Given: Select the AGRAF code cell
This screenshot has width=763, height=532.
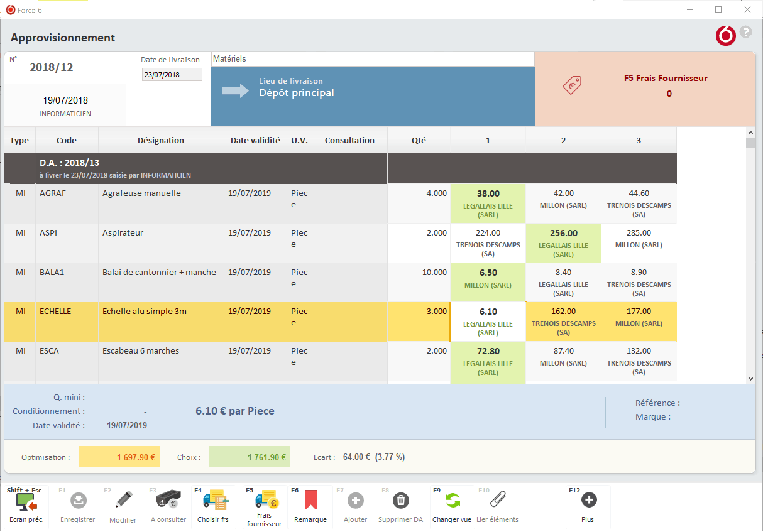Looking at the screenshot, I should pyautogui.click(x=66, y=203).
